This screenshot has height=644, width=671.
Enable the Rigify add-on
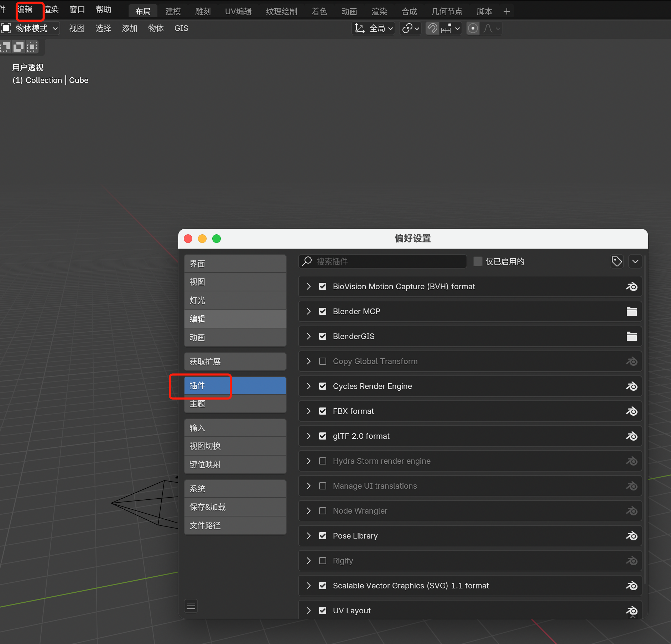[323, 561]
